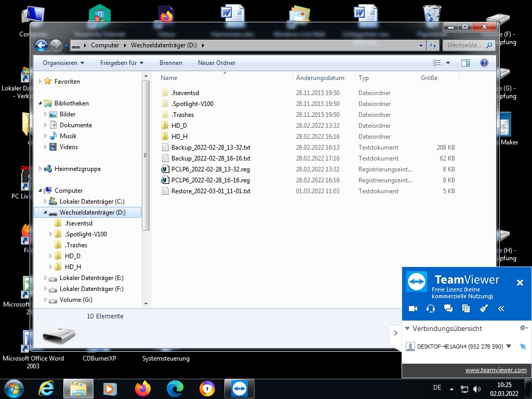
Task: Open the Freigeben für menu
Action: point(122,63)
